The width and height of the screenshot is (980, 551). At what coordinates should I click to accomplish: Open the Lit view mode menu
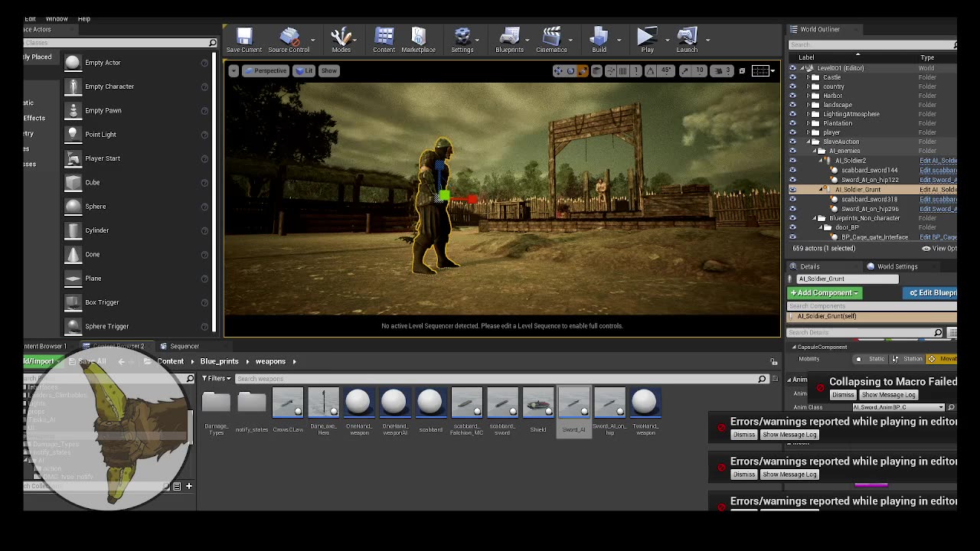[305, 71]
